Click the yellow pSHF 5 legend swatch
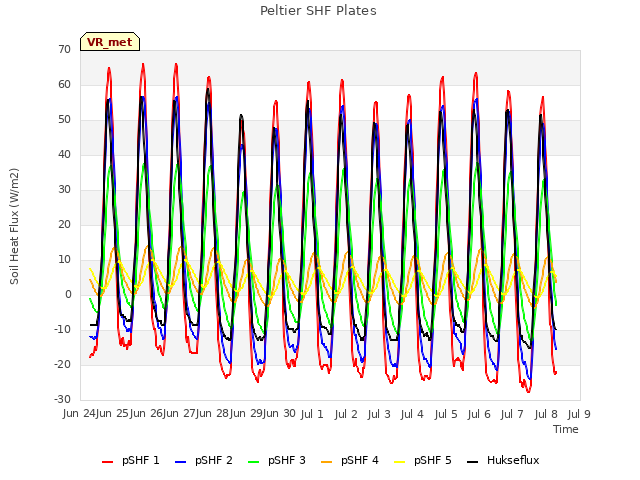The height and width of the screenshot is (480, 640). (x=400, y=462)
